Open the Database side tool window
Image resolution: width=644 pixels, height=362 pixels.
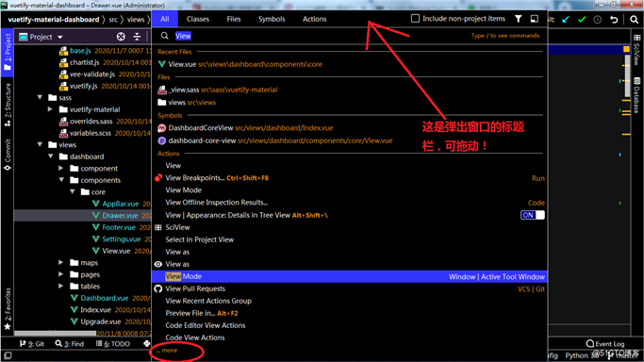pyautogui.click(x=636, y=95)
